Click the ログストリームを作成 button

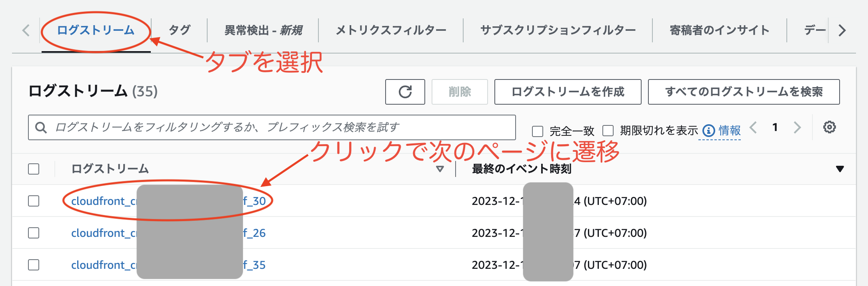[x=568, y=92]
